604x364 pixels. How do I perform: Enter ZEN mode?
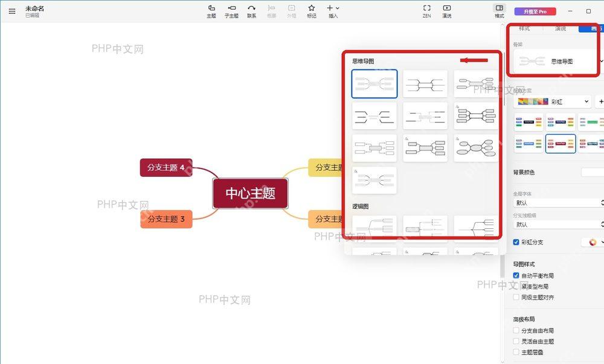click(x=427, y=11)
